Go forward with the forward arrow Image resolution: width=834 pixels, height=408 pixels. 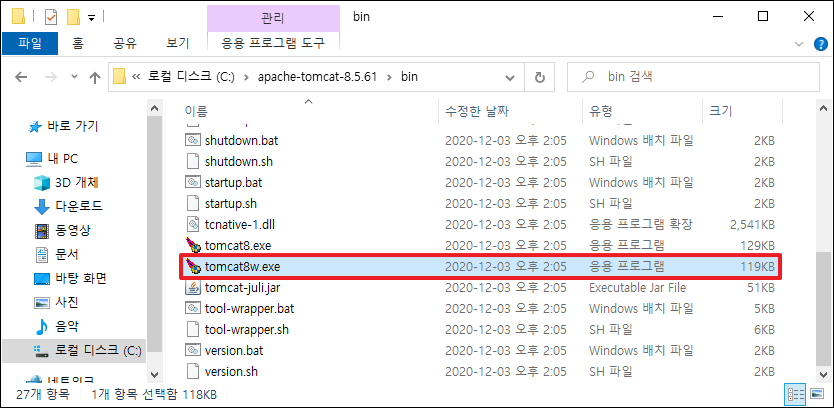(51, 77)
